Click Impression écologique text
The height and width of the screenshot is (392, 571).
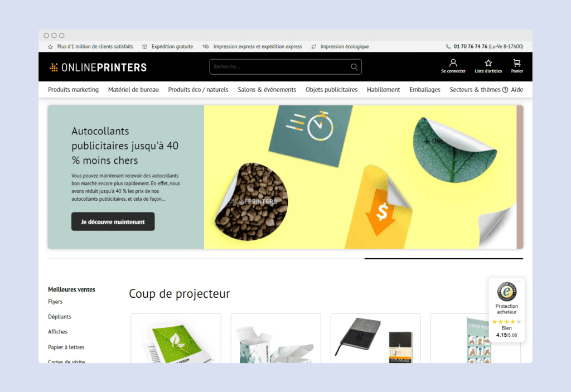pos(345,47)
